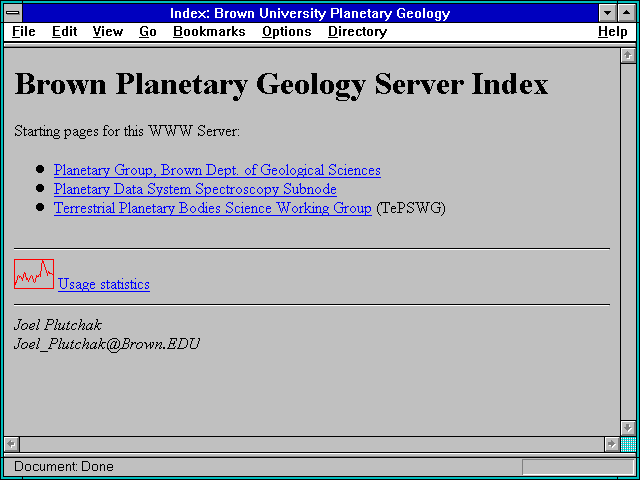Open Planetary Data System Spectroscopy Subnode link
The width and height of the screenshot is (640, 480).
pyautogui.click(x=195, y=189)
